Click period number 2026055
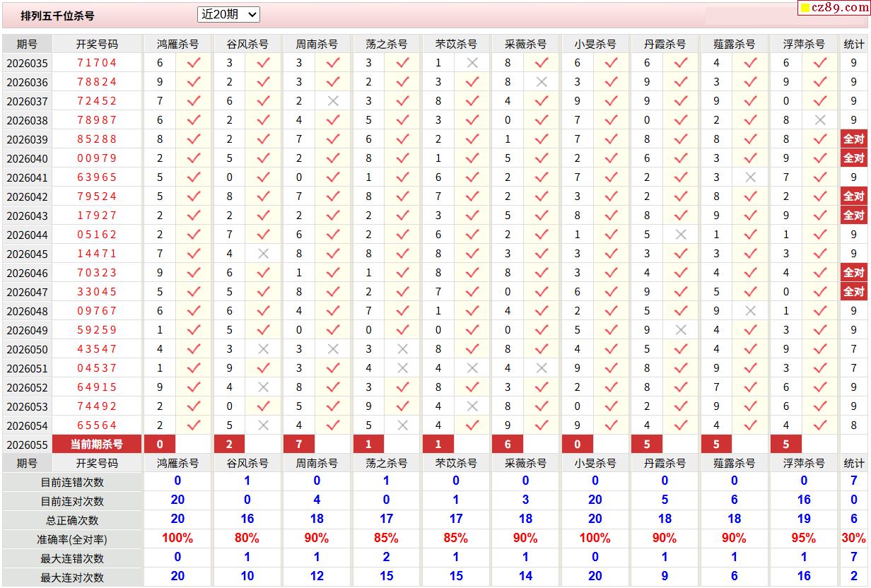871x588 pixels. 28,445
